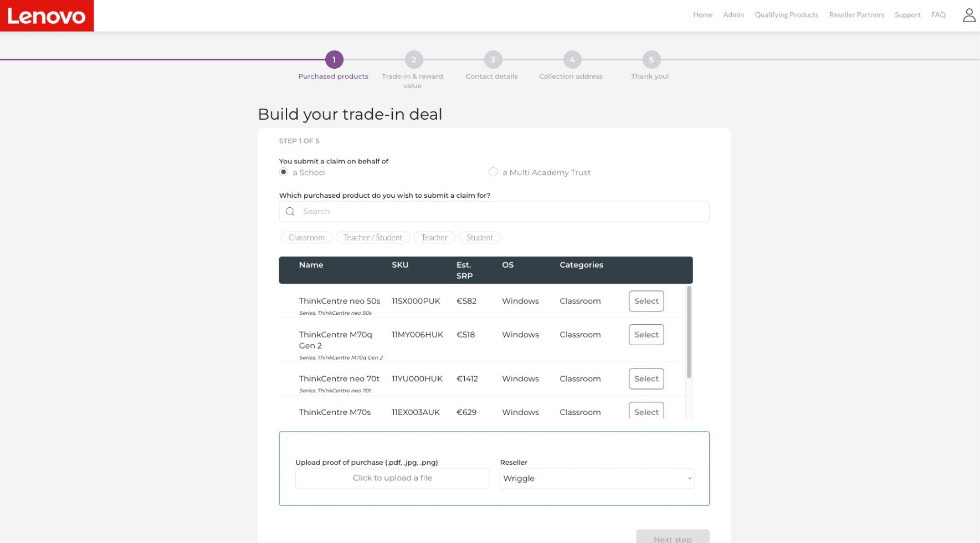Click Windows OS cell for ThinkCentre neo 50s
The image size is (980, 543).
click(520, 301)
